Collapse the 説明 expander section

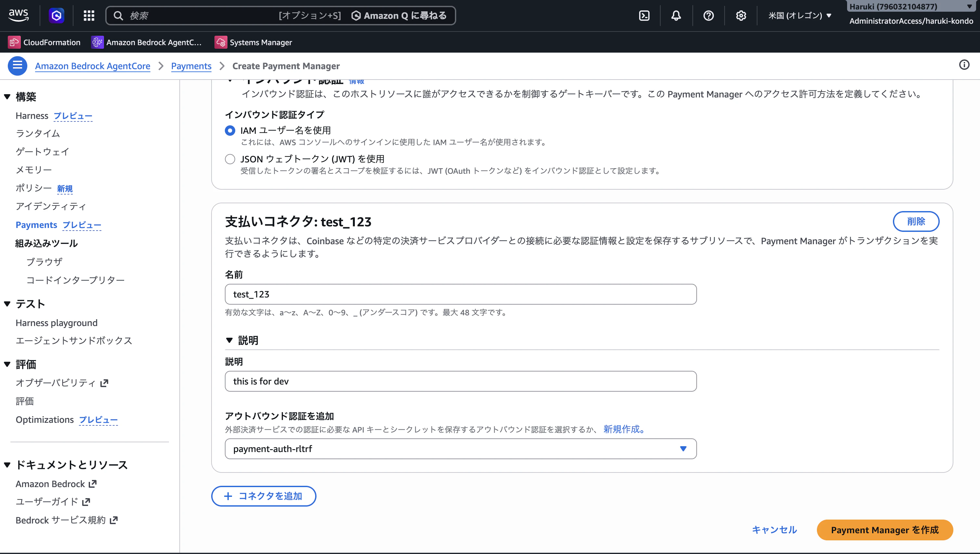(x=229, y=340)
